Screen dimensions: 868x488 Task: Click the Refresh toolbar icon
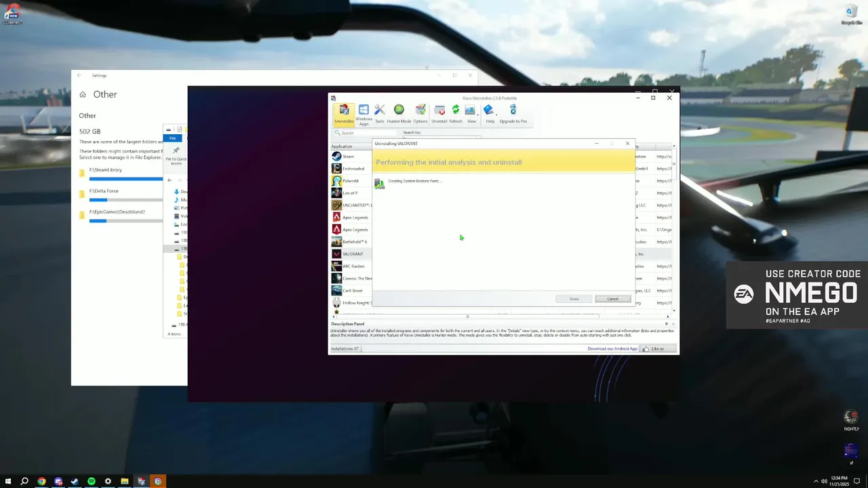(x=456, y=113)
